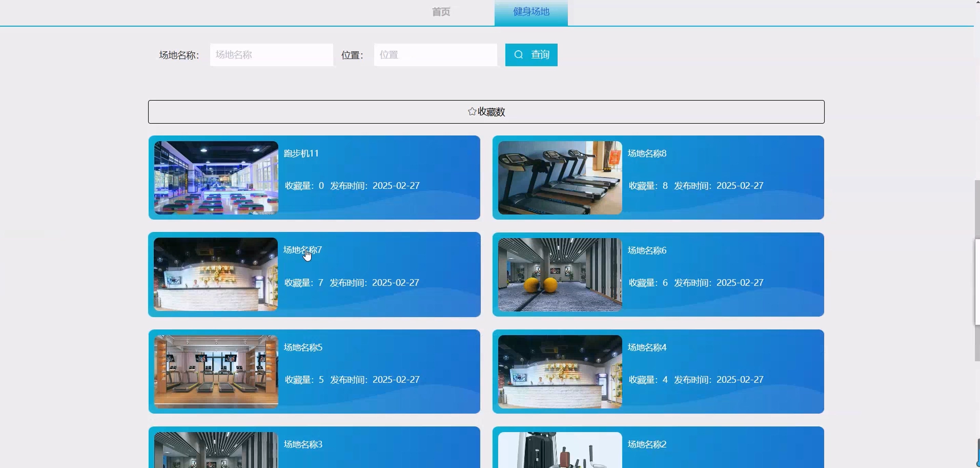
Task: Open the 场地名称6 yellow balls thumbnail
Action: point(560,275)
